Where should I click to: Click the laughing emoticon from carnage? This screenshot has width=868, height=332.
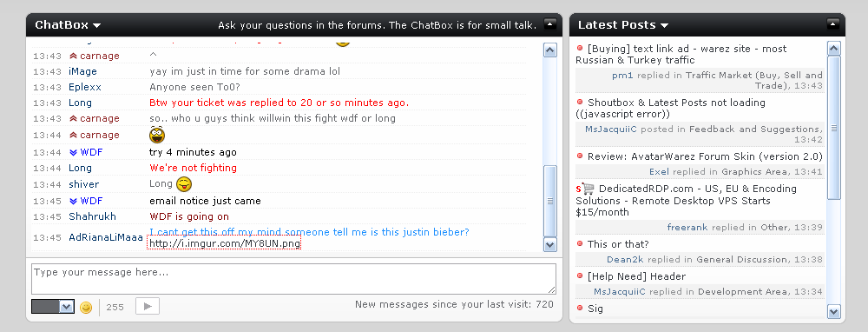[x=157, y=135]
